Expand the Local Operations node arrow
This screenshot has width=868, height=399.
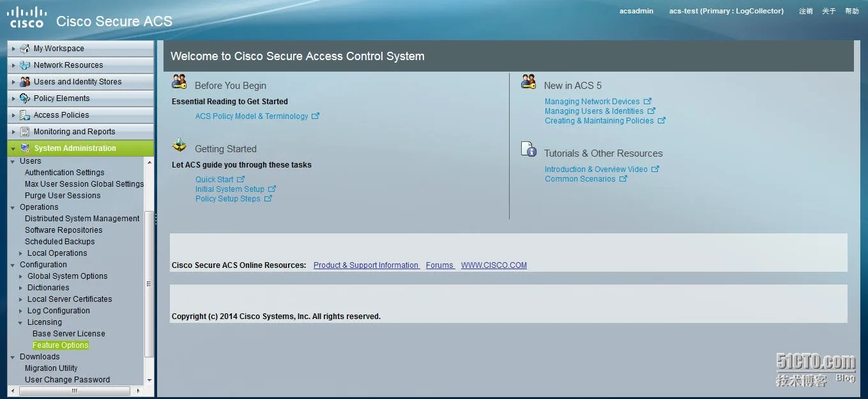point(21,254)
